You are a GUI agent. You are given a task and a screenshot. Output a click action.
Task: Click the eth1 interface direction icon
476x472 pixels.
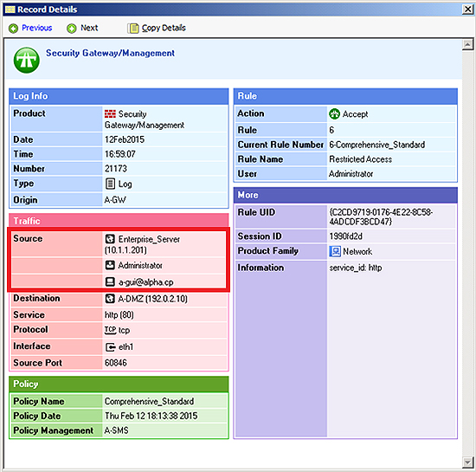point(111,347)
